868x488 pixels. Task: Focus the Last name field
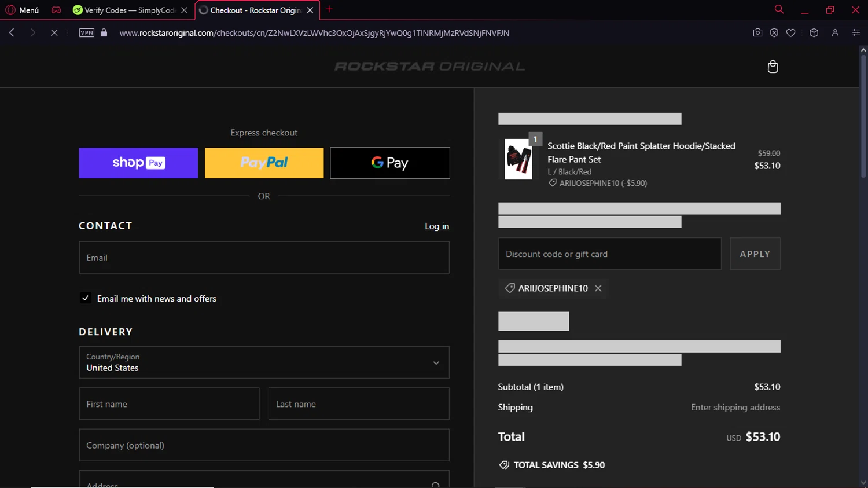[x=359, y=404]
